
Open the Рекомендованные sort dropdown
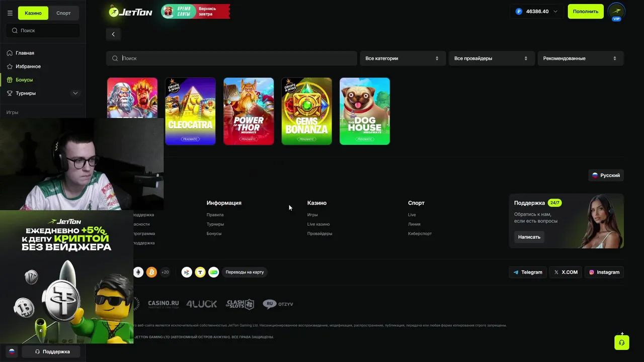point(581,58)
